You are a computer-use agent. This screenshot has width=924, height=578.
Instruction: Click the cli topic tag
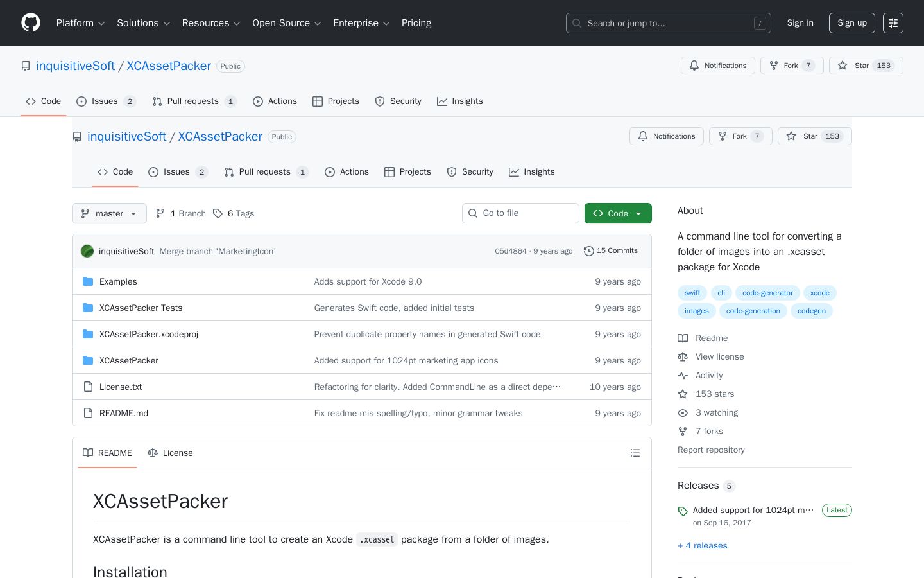tap(721, 293)
